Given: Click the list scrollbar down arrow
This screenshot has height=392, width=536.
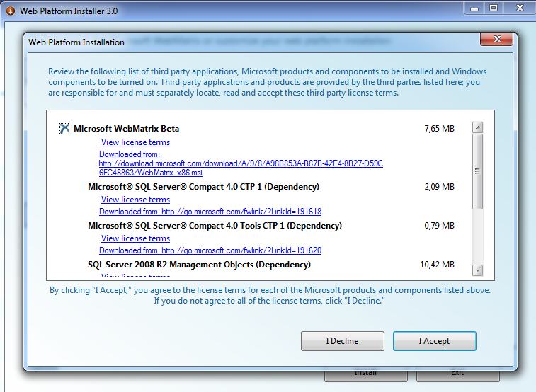Looking at the screenshot, I should tap(477, 270).
